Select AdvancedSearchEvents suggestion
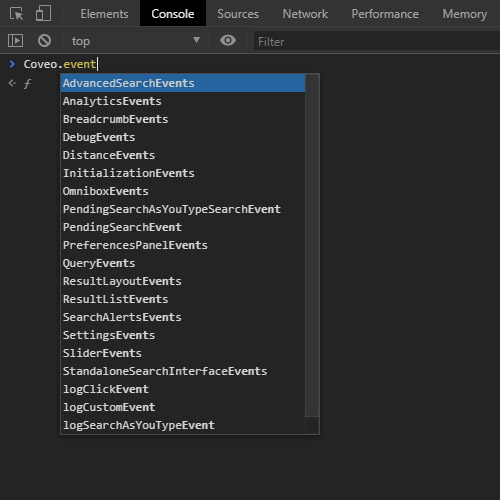 (183, 83)
